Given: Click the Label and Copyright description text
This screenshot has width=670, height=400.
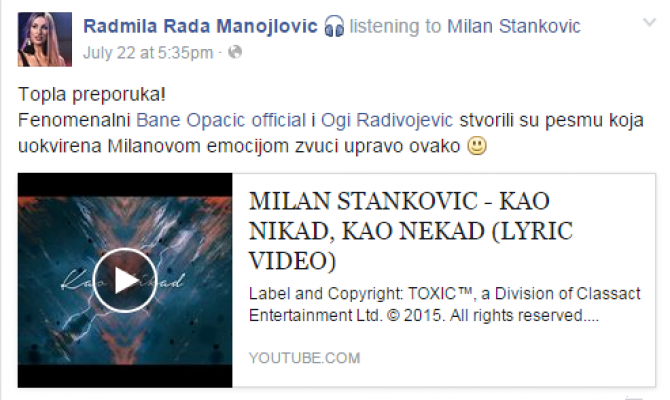Looking at the screenshot, I should tap(444, 305).
